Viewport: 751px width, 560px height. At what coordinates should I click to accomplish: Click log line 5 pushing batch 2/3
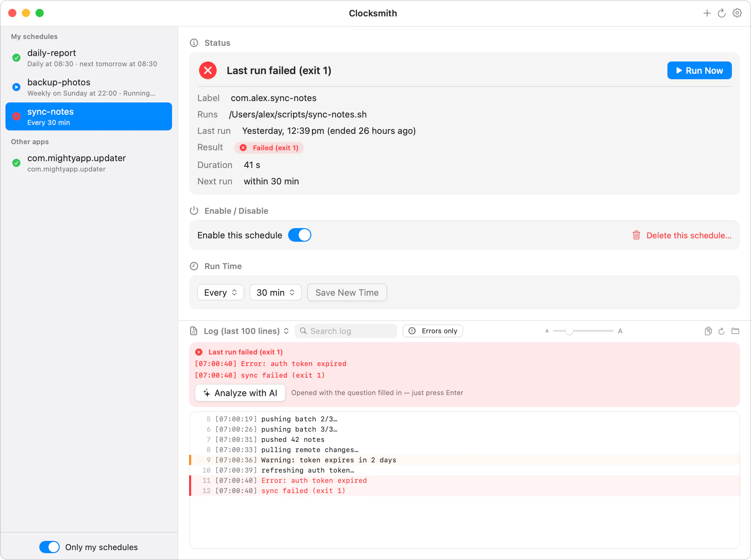coord(465,419)
